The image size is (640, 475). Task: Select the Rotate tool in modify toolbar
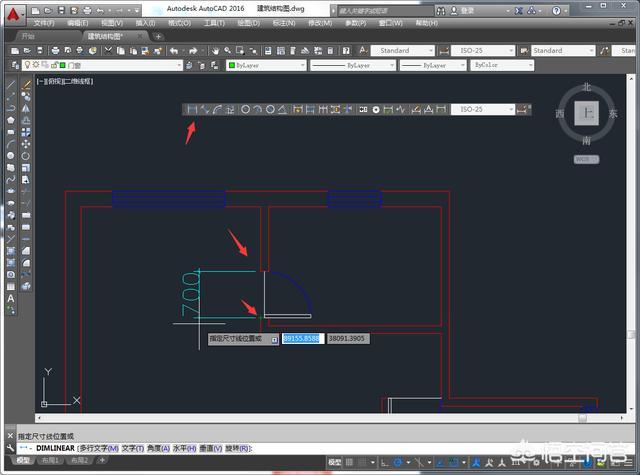point(26,155)
